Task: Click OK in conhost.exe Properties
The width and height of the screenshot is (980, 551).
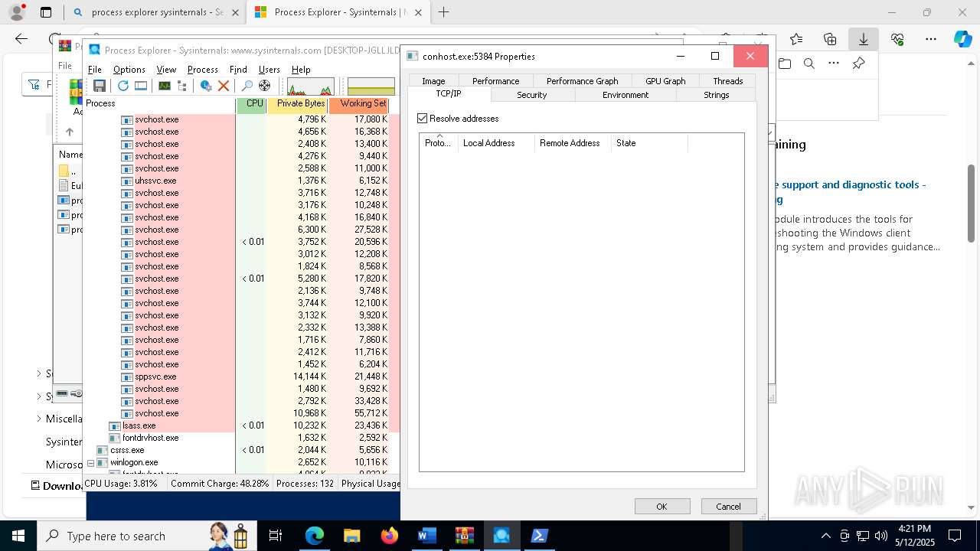Action: pyautogui.click(x=662, y=506)
